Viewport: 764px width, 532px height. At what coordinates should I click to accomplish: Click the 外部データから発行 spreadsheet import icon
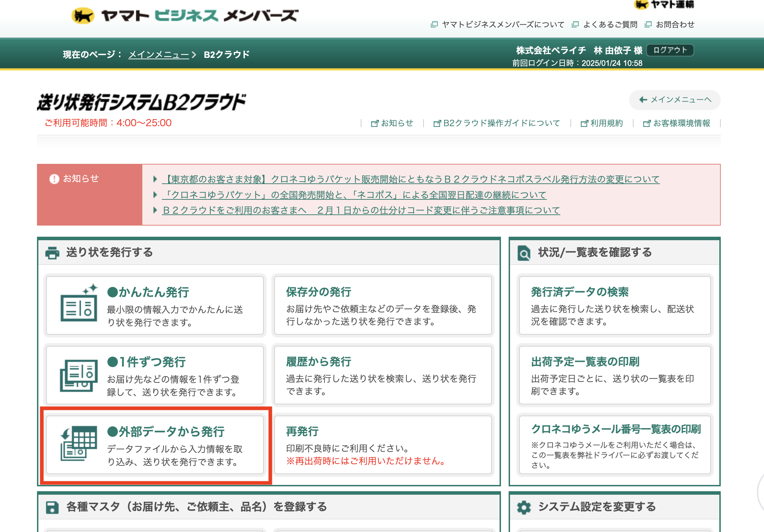tap(79, 443)
